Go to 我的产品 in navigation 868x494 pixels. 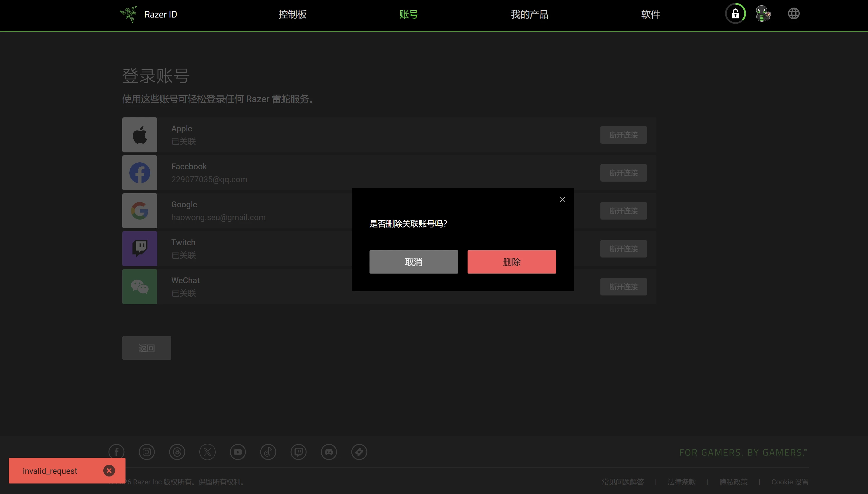click(529, 14)
